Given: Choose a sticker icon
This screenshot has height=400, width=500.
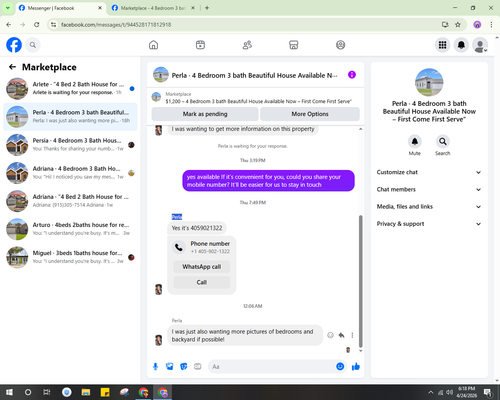Looking at the screenshot, I should (184, 367).
